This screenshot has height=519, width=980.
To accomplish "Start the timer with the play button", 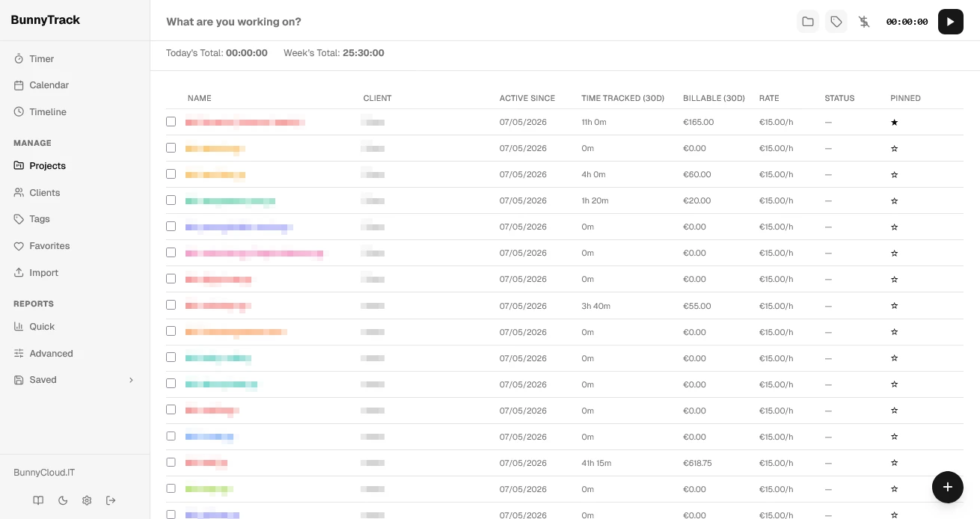I will point(950,22).
